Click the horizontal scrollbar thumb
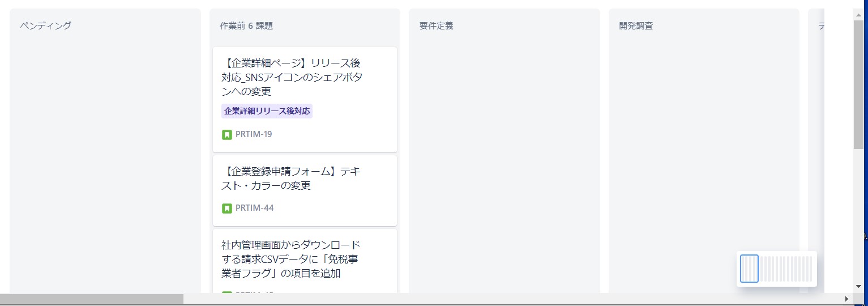This screenshot has width=868, height=306. point(92,299)
